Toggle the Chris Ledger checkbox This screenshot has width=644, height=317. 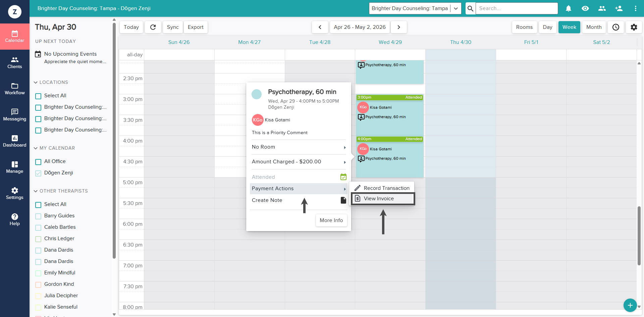[x=38, y=239]
